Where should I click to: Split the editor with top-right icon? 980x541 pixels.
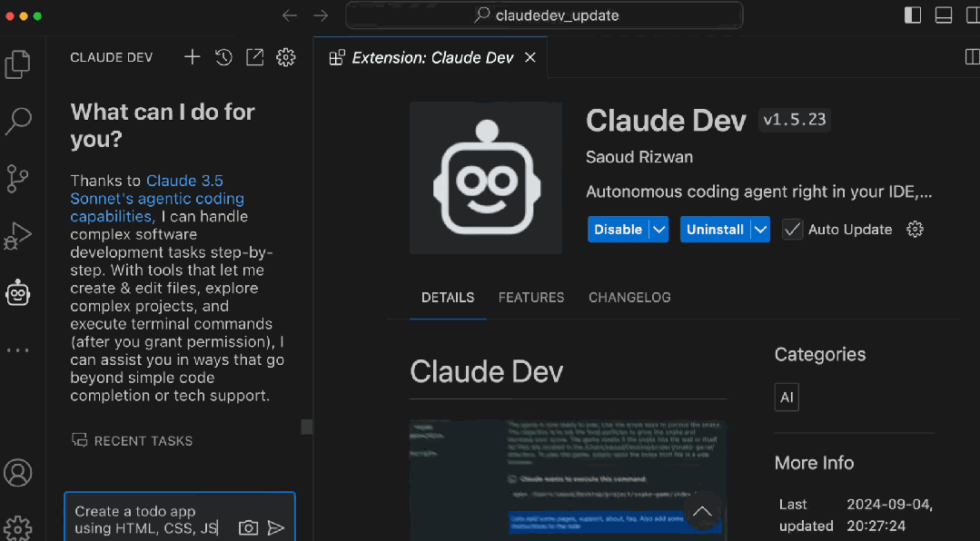click(x=973, y=57)
